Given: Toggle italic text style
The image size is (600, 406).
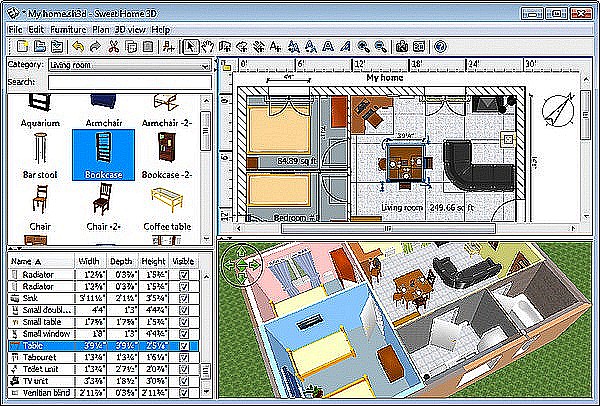Looking at the screenshot, I should pyautogui.click(x=345, y=47).
